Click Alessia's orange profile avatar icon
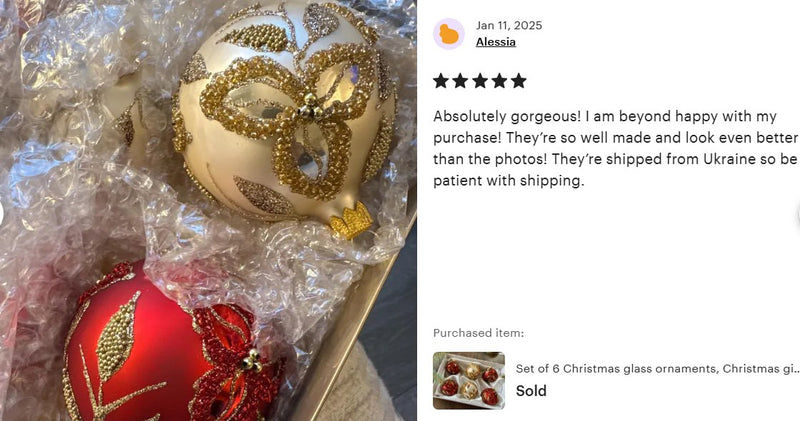The width and height of the screenshot is (800, 421). [x=448, y=34]
